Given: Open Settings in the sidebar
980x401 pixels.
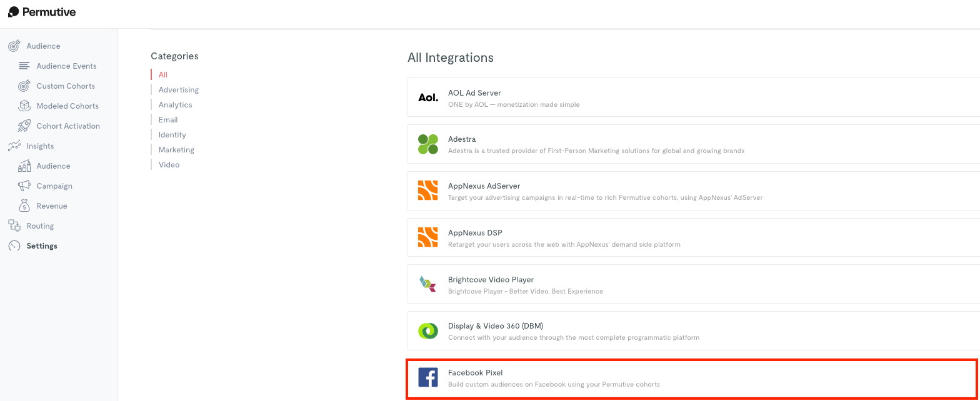Looking at the screenshot, I should click(42, 246).
